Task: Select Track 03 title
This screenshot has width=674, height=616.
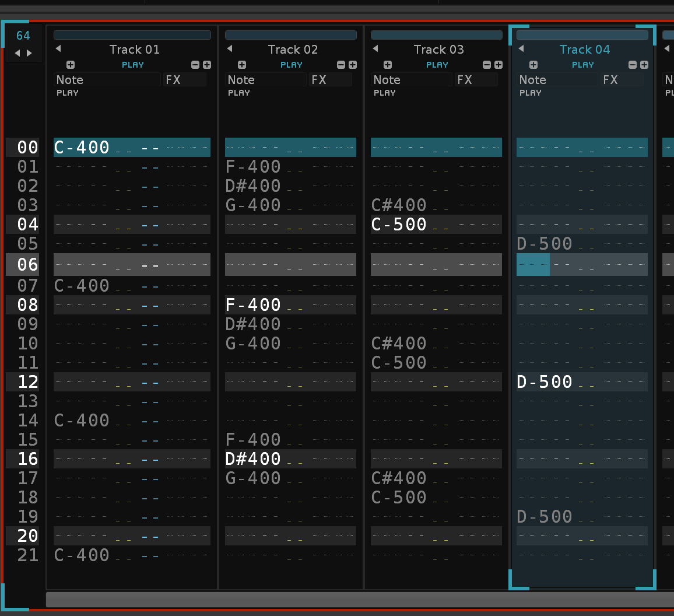Action: coord(439,50)
